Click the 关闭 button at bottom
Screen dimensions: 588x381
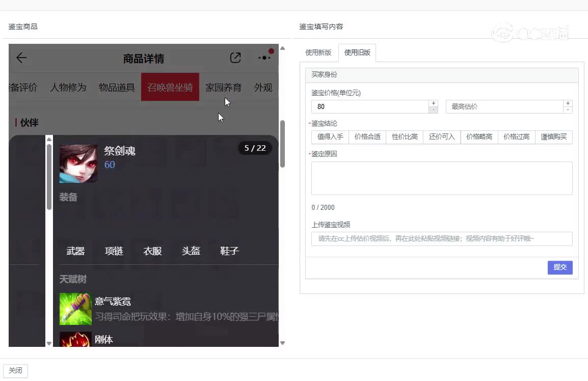(x=15, y=370)
